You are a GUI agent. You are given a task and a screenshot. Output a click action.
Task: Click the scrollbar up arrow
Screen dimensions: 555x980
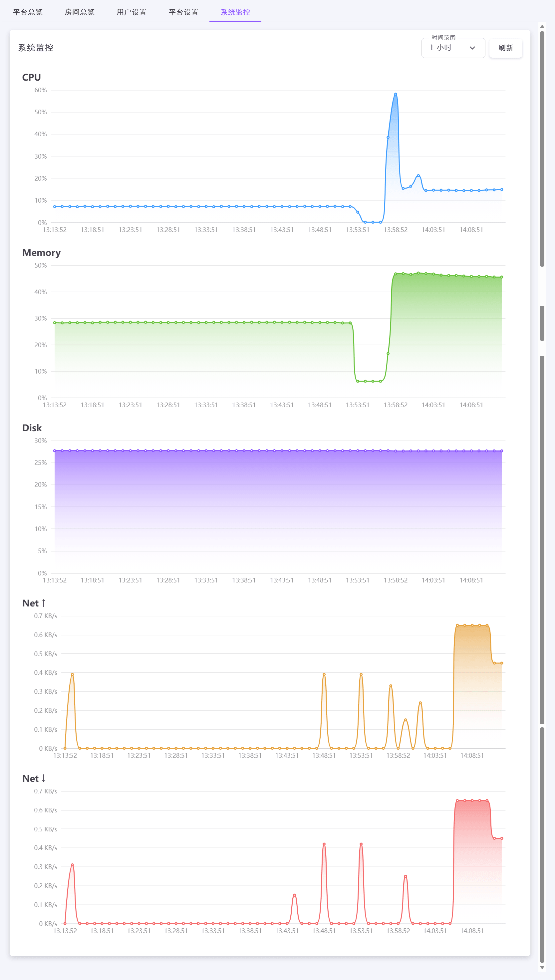pyautogui.click(x=542, y=26)
